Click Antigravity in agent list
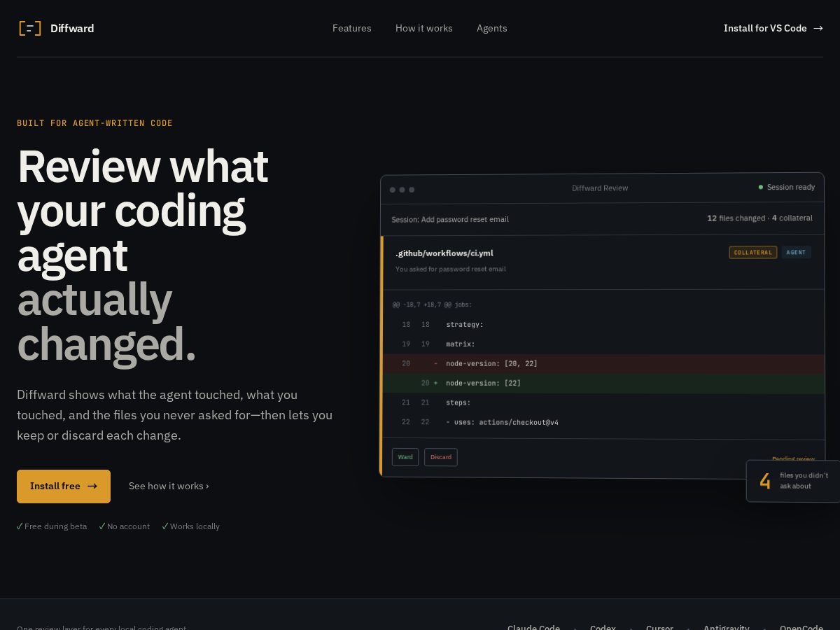Viewport: 840px width, 630px height. pos(726,628)
